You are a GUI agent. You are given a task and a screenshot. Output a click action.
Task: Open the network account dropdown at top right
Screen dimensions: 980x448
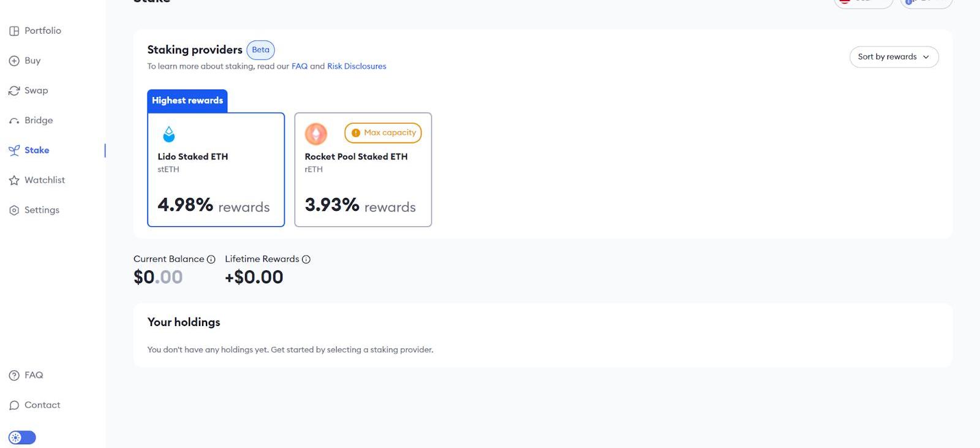point(926,2)
